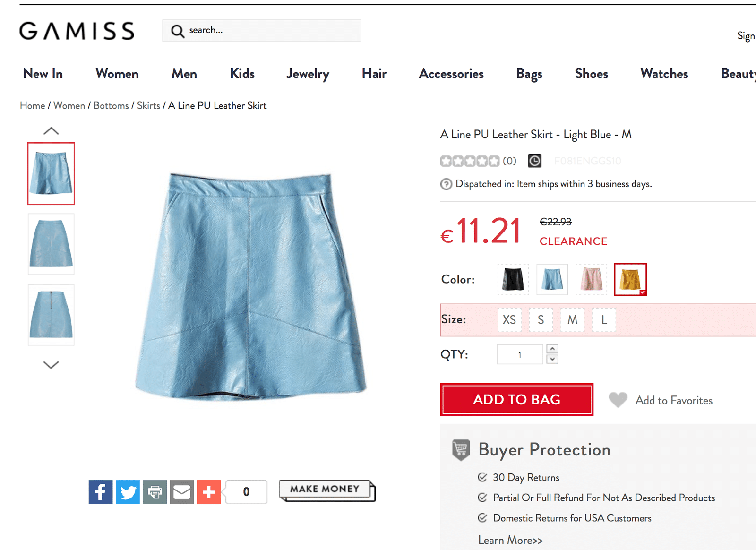Viewport: 756px width, 550px height.
Task: Open the Accessories menu
Action: [x=451, y=74]
